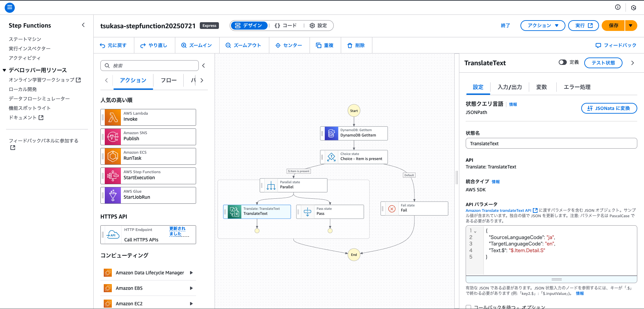Collapse the Step Functions sidebar
This screenshot has height=309, width=644.
tap(83, 25)
